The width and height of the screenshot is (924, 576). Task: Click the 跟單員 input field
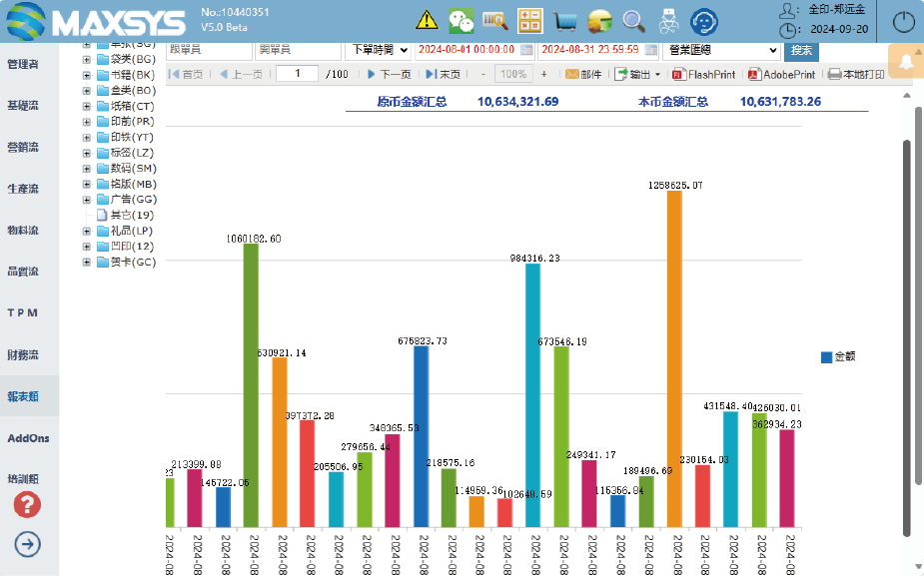pyautogui.click(x=209, y=50)
